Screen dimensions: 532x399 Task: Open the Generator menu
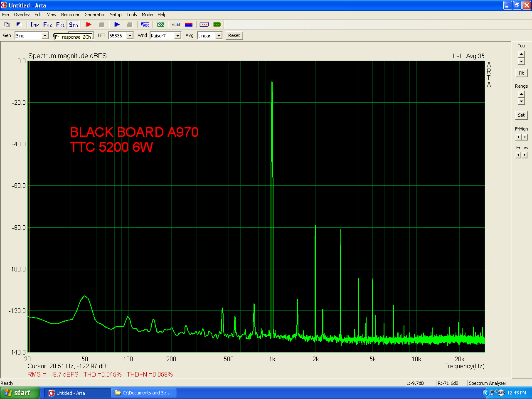pyautogui.click(x=95, y=15)
